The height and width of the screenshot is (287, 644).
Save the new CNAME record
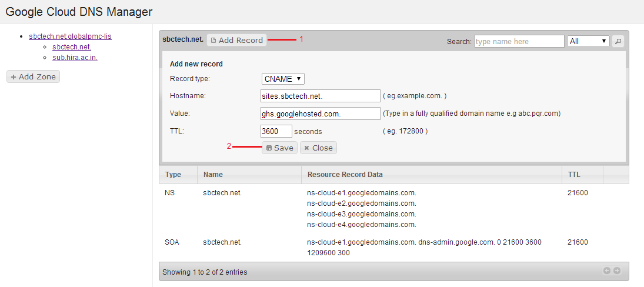point(280,148)
